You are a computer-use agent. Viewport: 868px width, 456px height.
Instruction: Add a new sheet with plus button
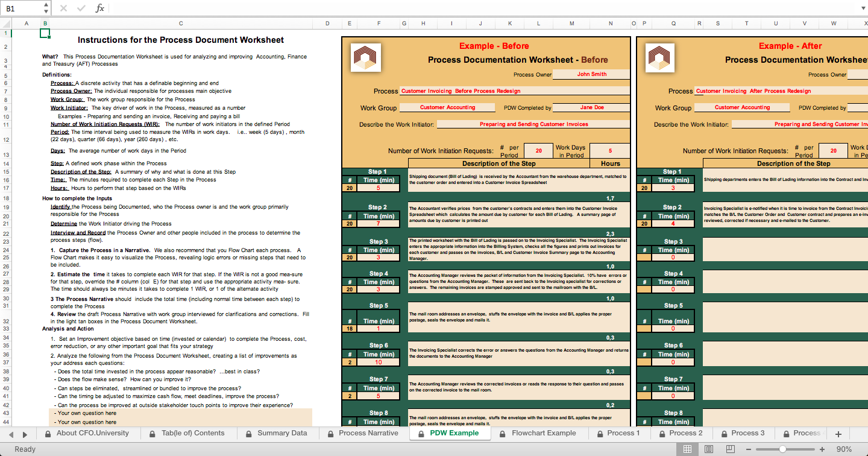pos(838,434)
